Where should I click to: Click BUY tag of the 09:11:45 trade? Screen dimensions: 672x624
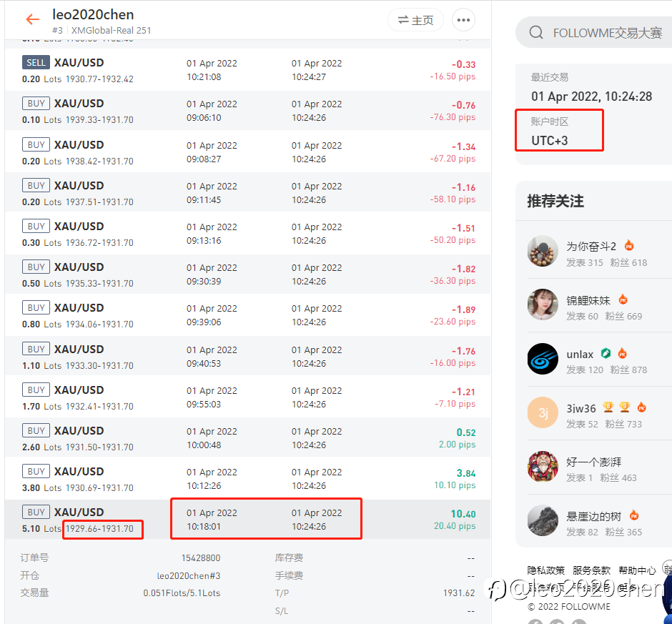click(x=36, y=186)
